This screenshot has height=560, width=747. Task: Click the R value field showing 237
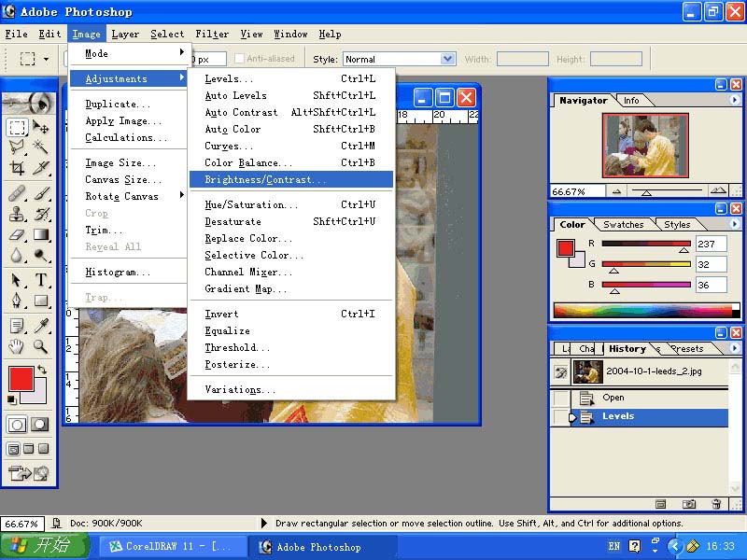[711, 244]
